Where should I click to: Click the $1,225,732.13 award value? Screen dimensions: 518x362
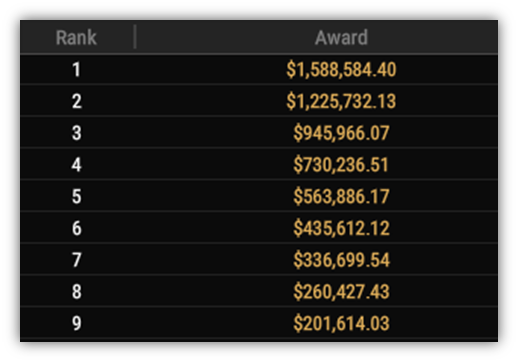pos(341,101)
